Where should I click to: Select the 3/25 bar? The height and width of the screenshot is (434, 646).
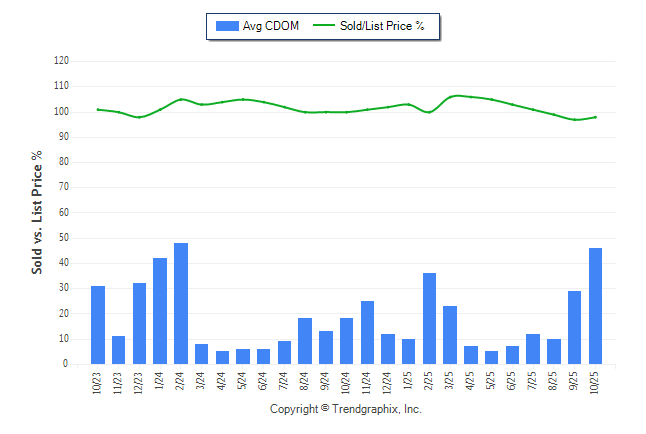point(450,335)
